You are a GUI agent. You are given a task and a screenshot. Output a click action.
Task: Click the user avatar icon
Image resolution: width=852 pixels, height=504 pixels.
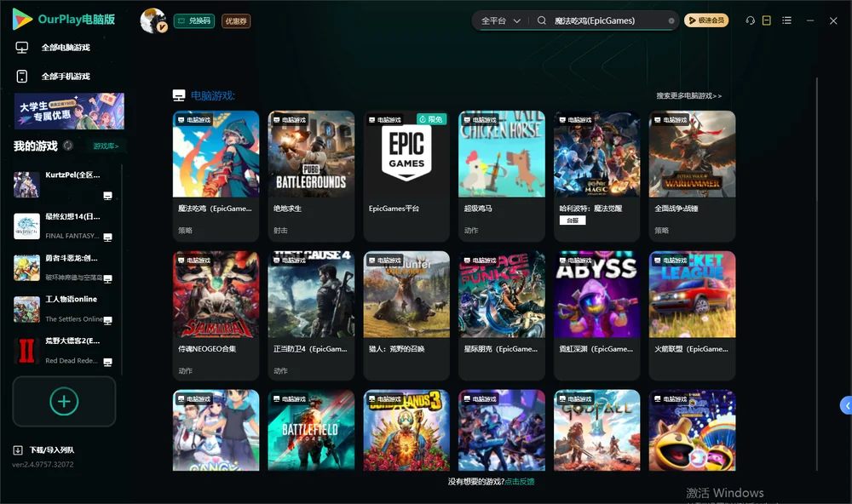(153, 20)
